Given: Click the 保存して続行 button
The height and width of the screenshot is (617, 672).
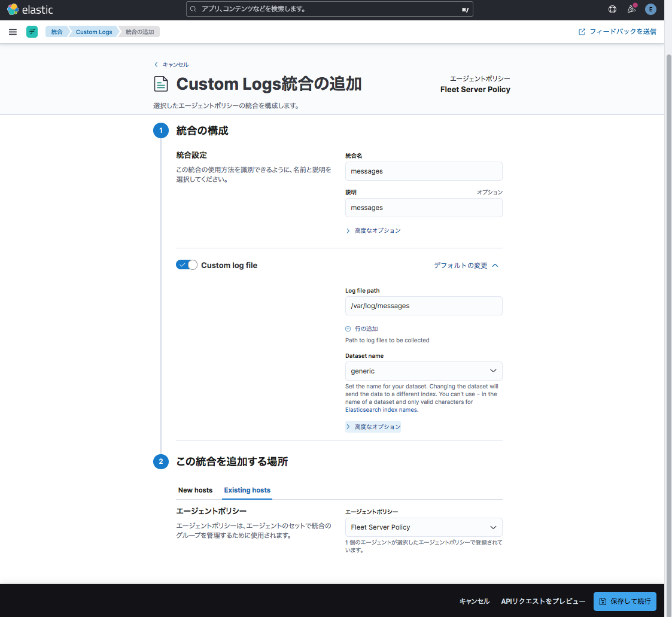Looking at the screenshot, I should click(x=625, y=601).
